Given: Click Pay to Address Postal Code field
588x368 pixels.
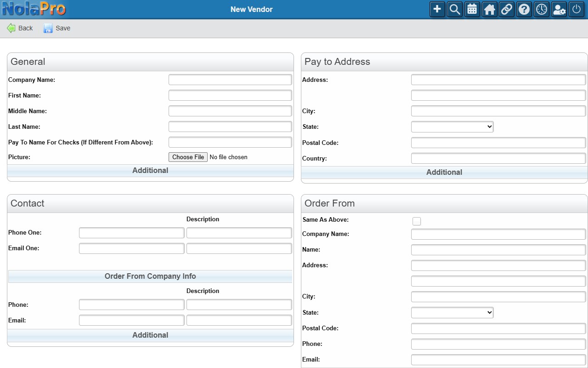Looking at the screenshot, I should (x=498, y=143).
